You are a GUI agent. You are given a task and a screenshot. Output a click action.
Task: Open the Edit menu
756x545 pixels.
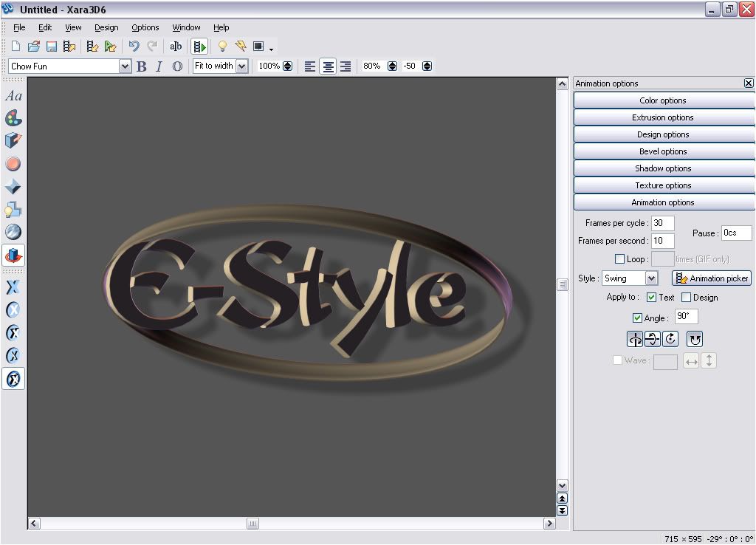pos(45,27)
